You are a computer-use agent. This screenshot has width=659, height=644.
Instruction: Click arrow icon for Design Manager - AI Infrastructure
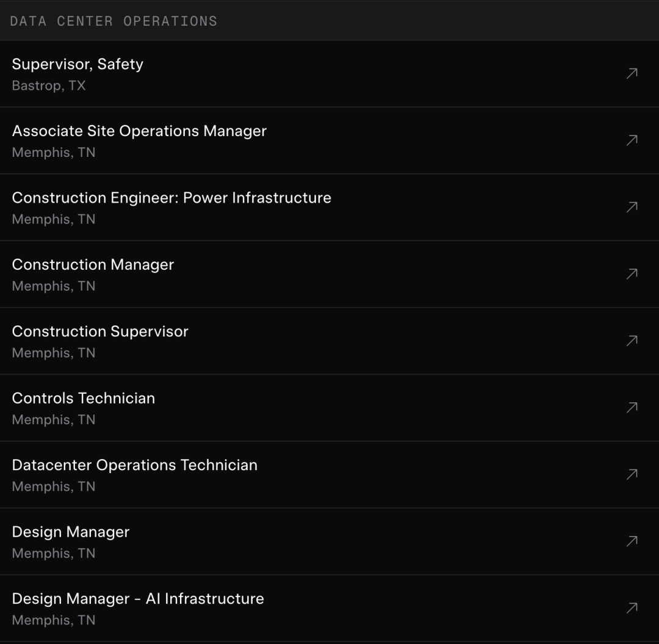632,608
